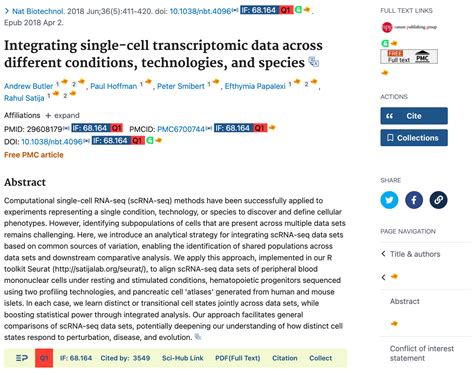474x375 pixels.
Task: Navigate to Conflict of interest statement
Action: (x=422, y=353)
